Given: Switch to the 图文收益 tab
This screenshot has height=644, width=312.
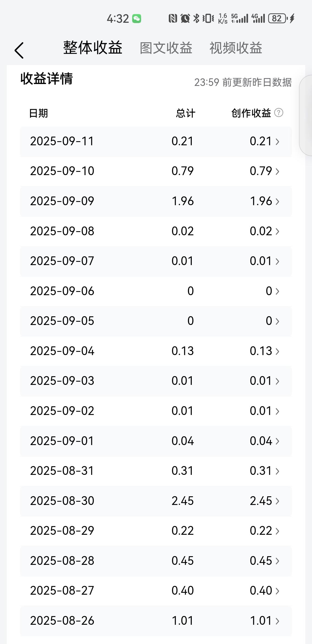Looking at the screenshot, I should point(166,48).
